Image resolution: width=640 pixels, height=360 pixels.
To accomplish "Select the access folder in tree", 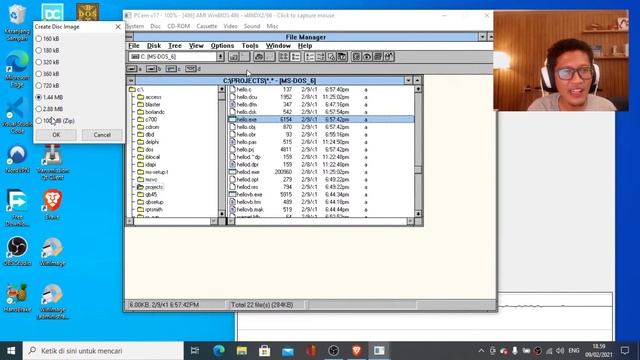I will tap(149, 97).
